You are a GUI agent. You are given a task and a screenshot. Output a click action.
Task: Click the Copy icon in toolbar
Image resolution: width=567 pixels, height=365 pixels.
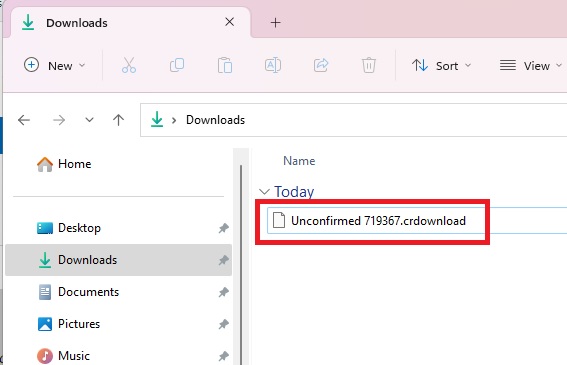[177, 65]
